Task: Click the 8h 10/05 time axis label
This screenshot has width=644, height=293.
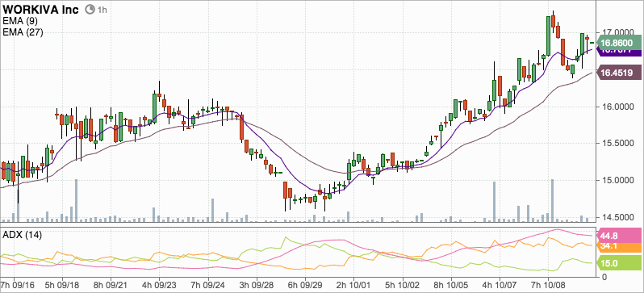Action: tap(451, 284)
